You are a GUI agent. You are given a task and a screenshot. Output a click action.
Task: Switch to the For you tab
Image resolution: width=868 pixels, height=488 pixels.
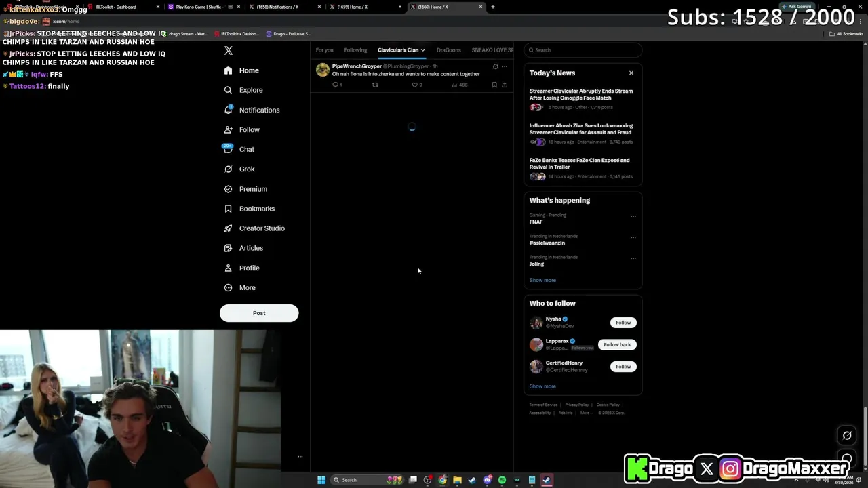coord(324,50)
